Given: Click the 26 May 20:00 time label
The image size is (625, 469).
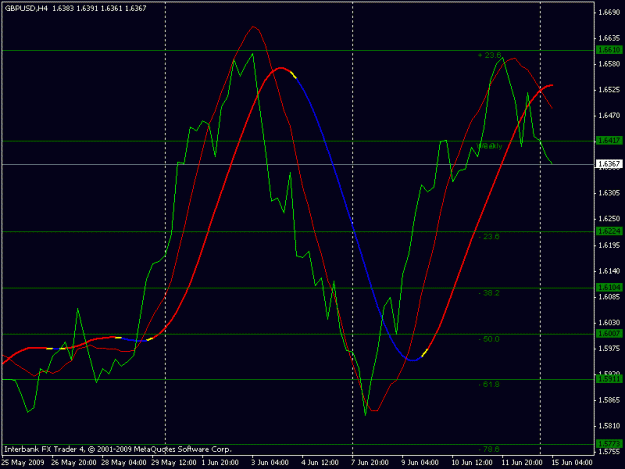Looking at the screenshot, I should pyautogui.click(x=74, y=463).
